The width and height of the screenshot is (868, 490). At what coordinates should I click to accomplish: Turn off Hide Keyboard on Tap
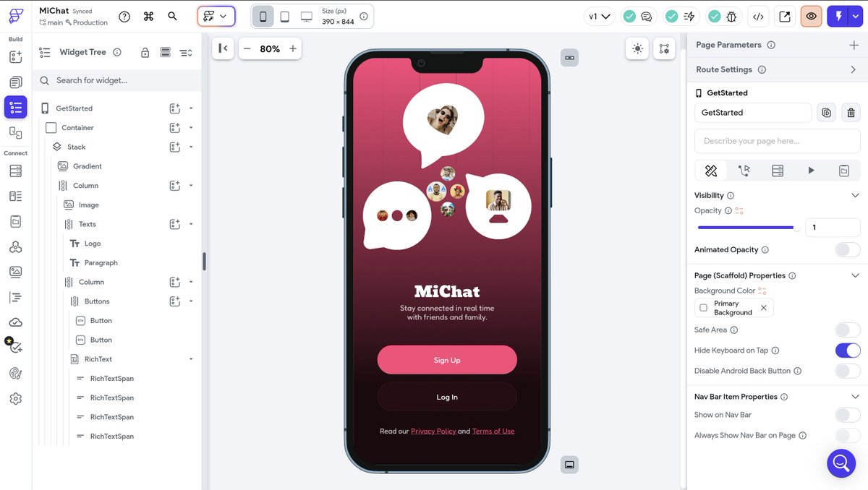[x=848, y=351]
